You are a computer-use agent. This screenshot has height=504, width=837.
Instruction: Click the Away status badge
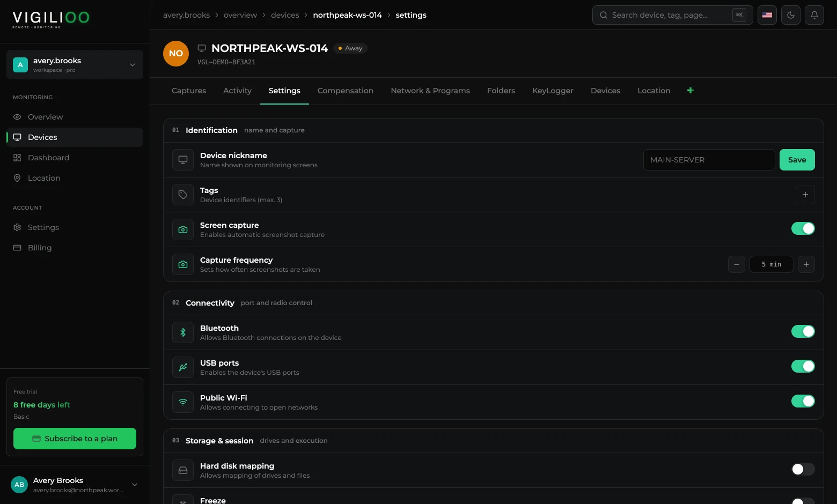(350, 48)
